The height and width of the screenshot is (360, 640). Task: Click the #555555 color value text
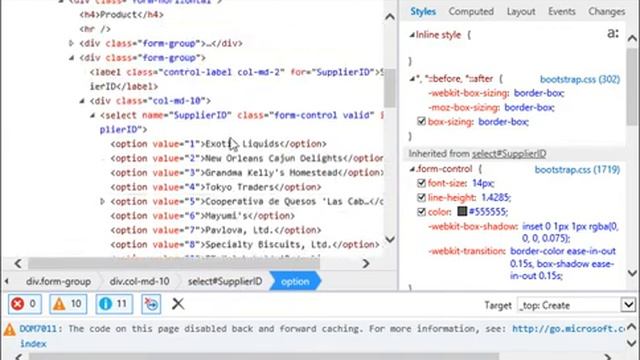pyautogui.click(x=488, y=212)
